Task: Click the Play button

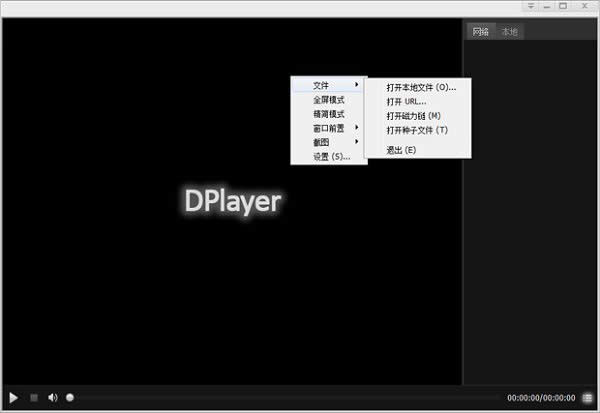Action: (x=13, y=398)
